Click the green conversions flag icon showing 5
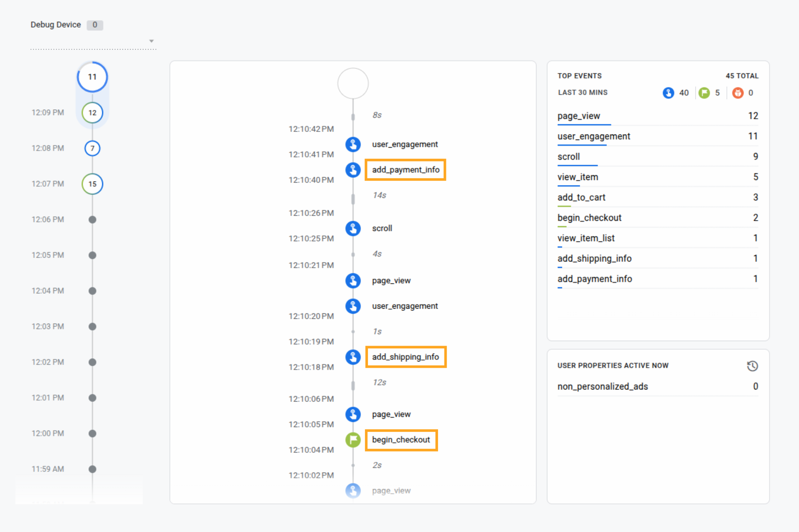Image resolution: width=799 pixels, height=532 pixels. pos(704,93)
